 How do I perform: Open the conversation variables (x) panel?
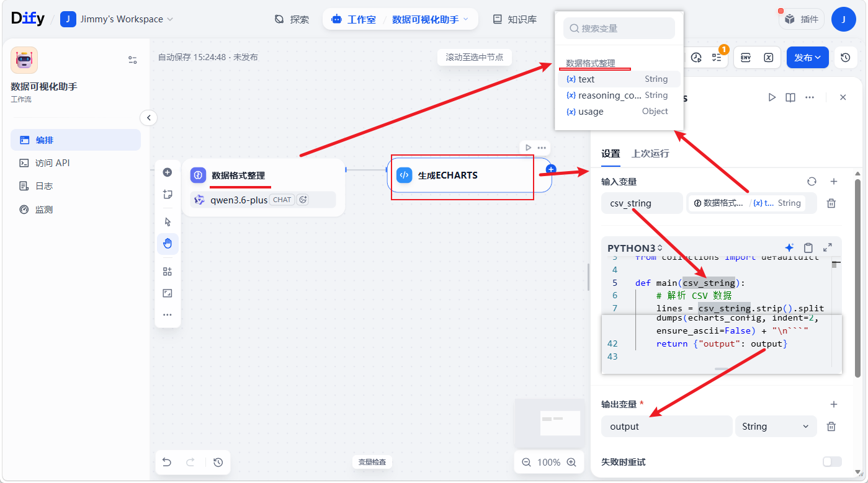click(x=768, y=58)
